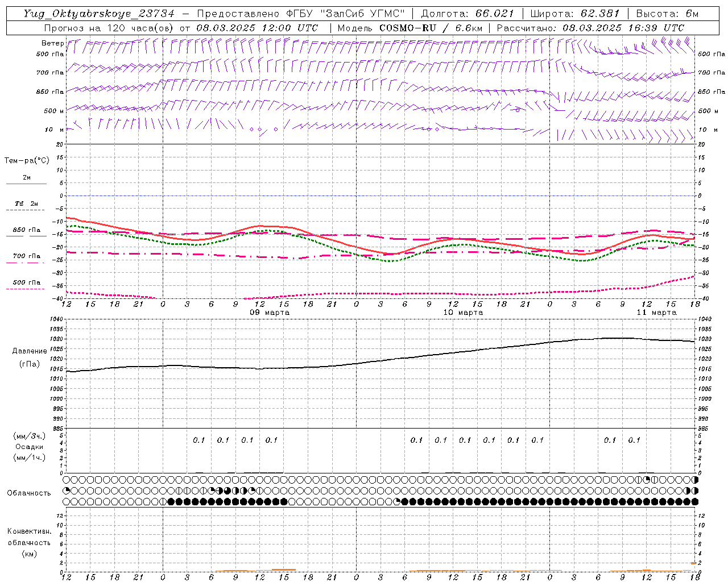Click the Высота: 6м field
Screen dimensions: 728x582
(667, 14)
